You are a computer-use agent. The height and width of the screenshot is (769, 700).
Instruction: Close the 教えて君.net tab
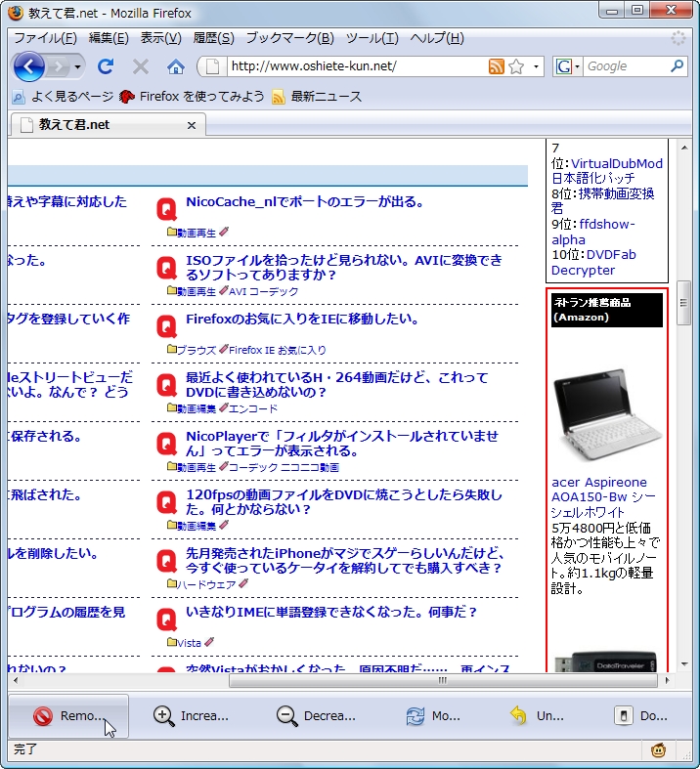192,125
